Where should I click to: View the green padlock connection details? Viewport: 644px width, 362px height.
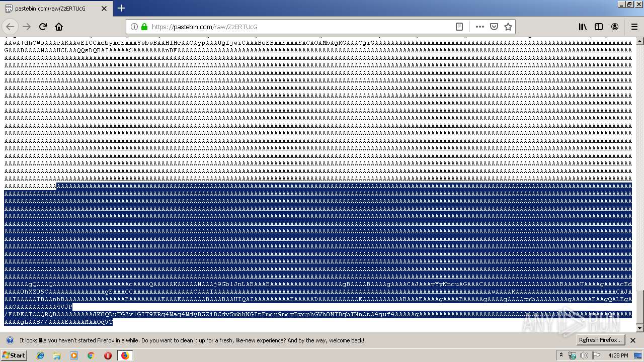144,27
